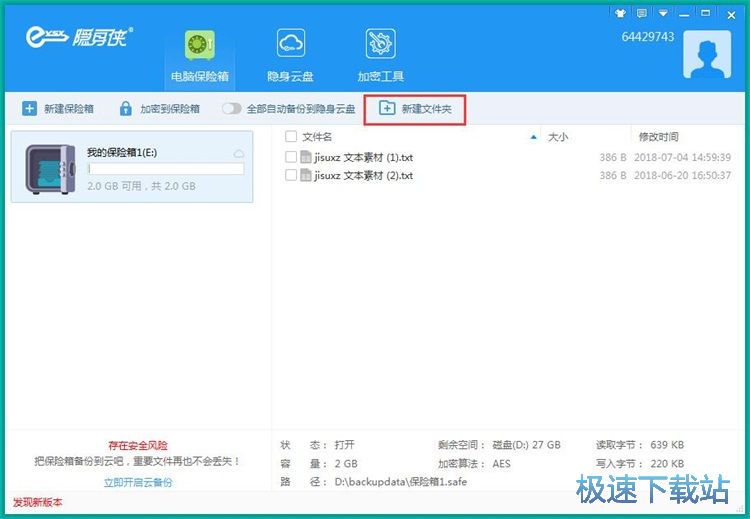Click timestamp 2018-07-04 14:59:39
The image size is (750, 519).
[683, 157]
